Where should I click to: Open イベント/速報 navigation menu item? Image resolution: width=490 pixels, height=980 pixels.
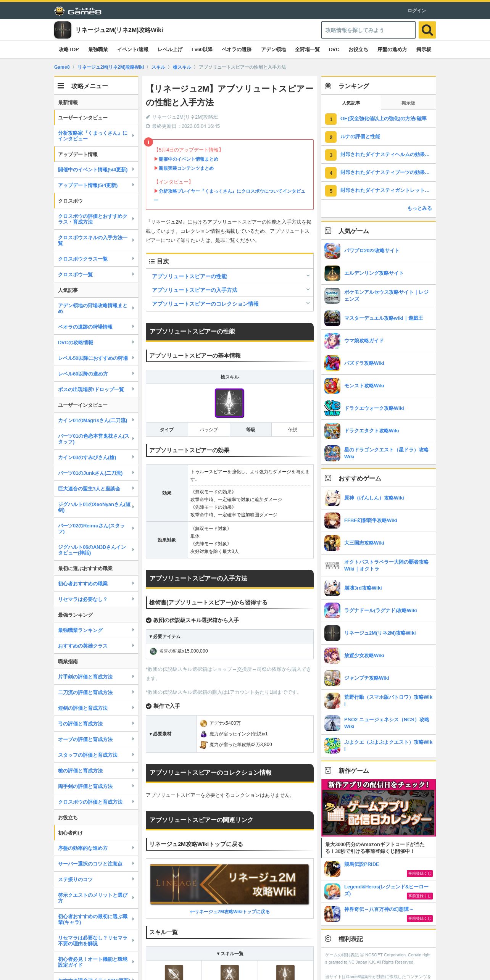133,50
